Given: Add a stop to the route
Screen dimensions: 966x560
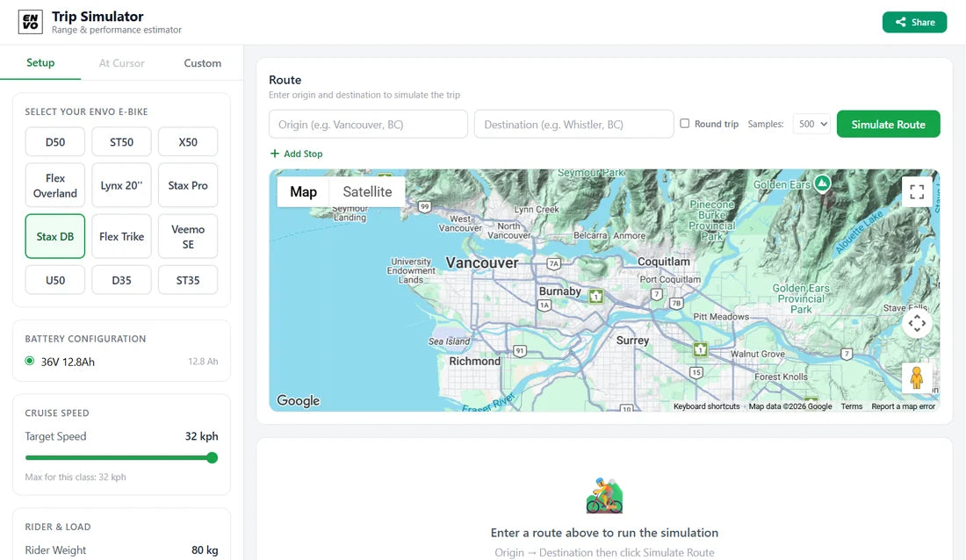Looking at the screenshot, I should click(296, 154).
